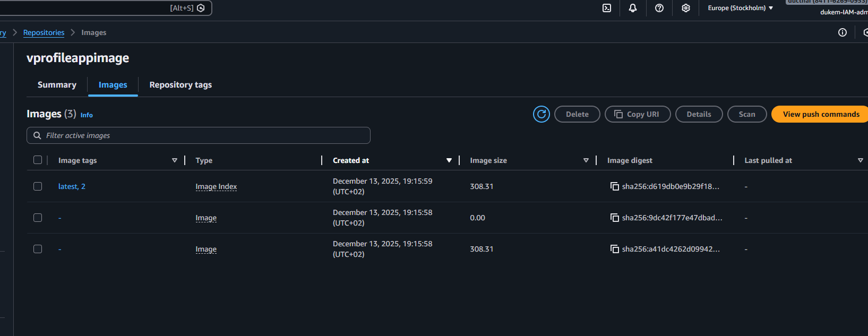868x336 pixels.
Task: Open the Repositories breadcrumb link
Action: click(44, 32)
